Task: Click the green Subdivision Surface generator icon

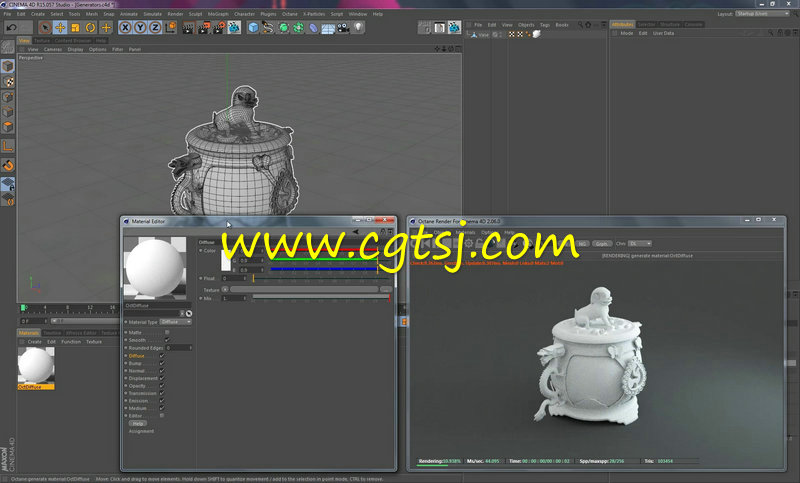Action: click(x=283, y=28)
